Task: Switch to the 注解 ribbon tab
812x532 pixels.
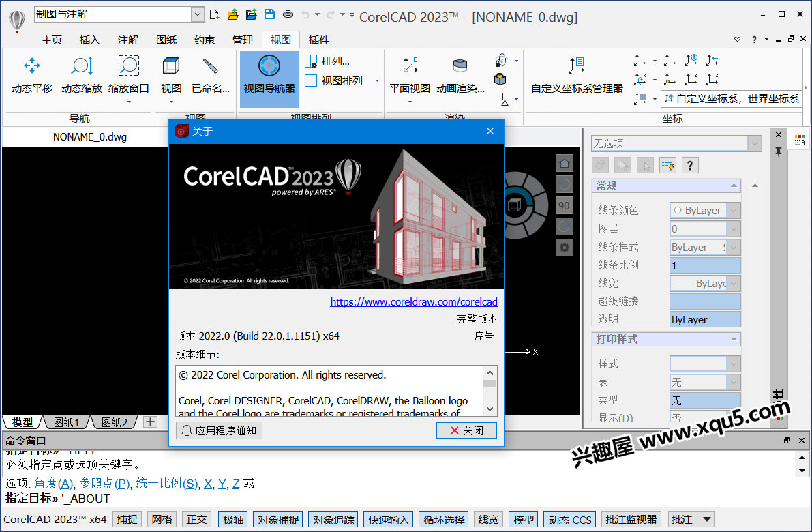Action: coord(128,40)
